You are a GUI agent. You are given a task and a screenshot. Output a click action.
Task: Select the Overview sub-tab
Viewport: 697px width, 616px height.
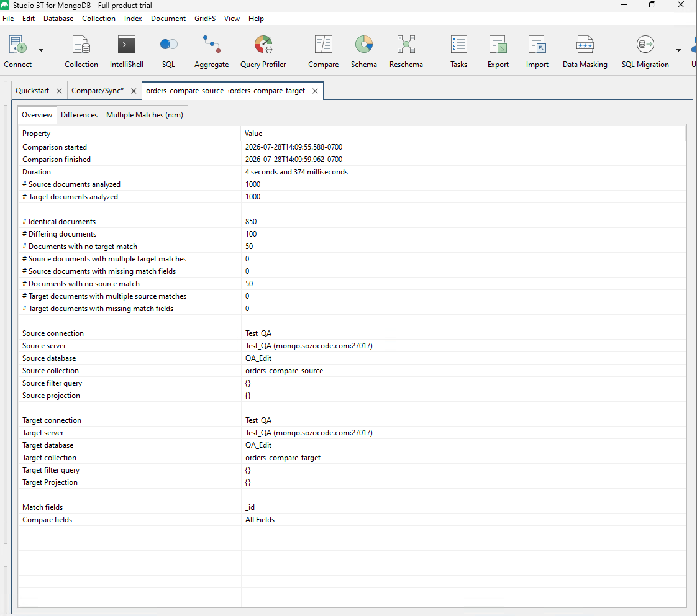(37, 115)
